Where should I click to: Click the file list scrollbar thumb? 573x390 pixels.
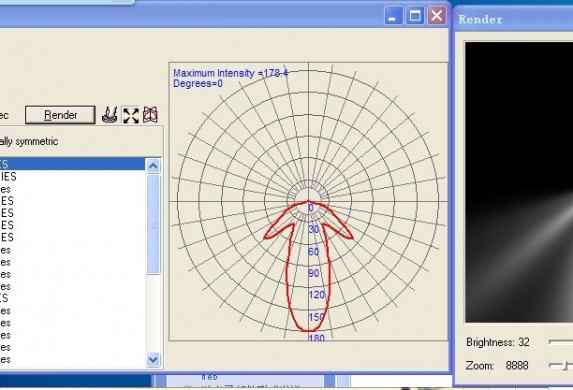coord(153,224)
